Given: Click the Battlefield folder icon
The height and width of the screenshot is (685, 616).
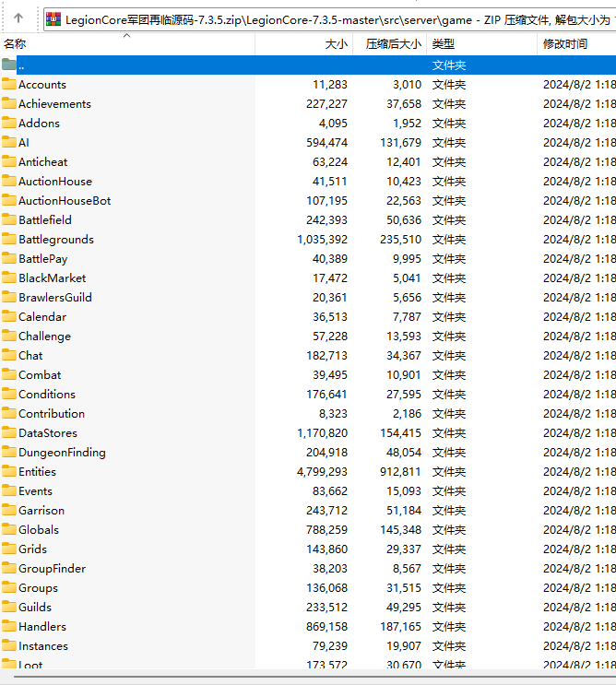Looking at the screenshot, I should 8,219.
